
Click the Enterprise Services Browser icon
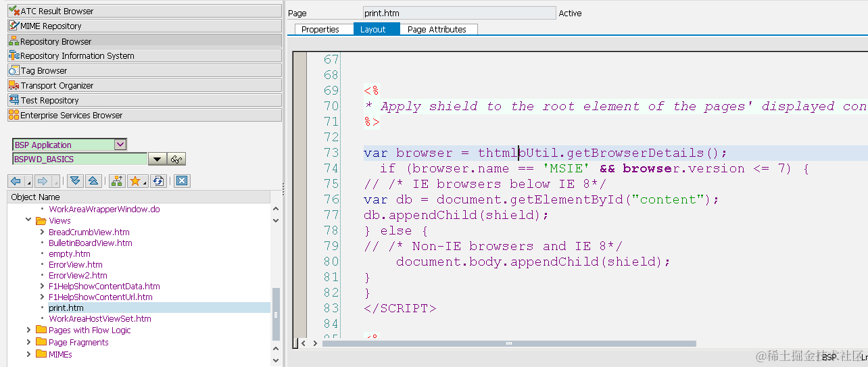(14, 115)
